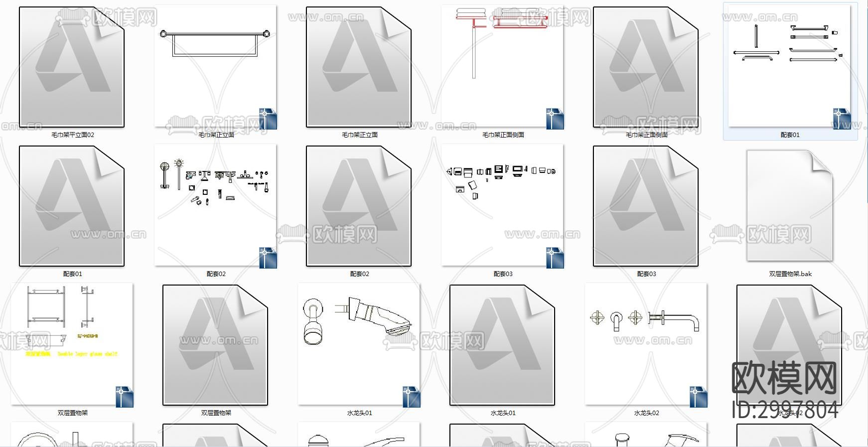868x447 pixels.
Task: Open the 毛巾架正立面 towel bar preview thumbnail
Action: tap(215, 67)
